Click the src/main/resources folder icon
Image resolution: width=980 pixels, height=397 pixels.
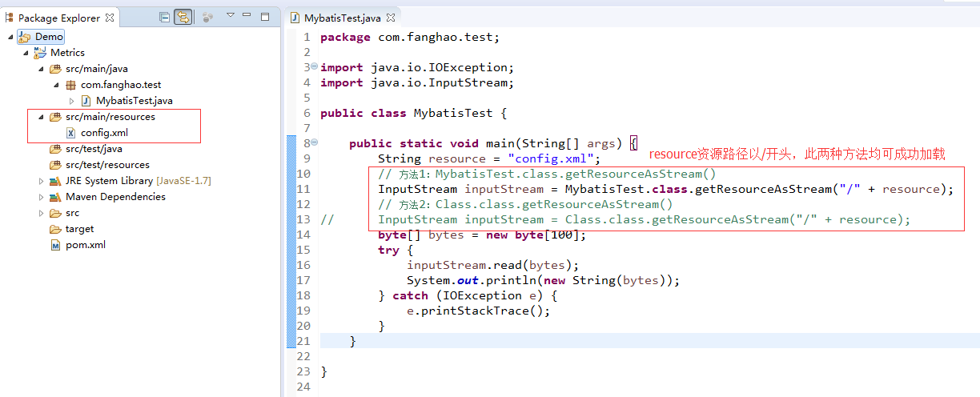[x=55, y=117]
